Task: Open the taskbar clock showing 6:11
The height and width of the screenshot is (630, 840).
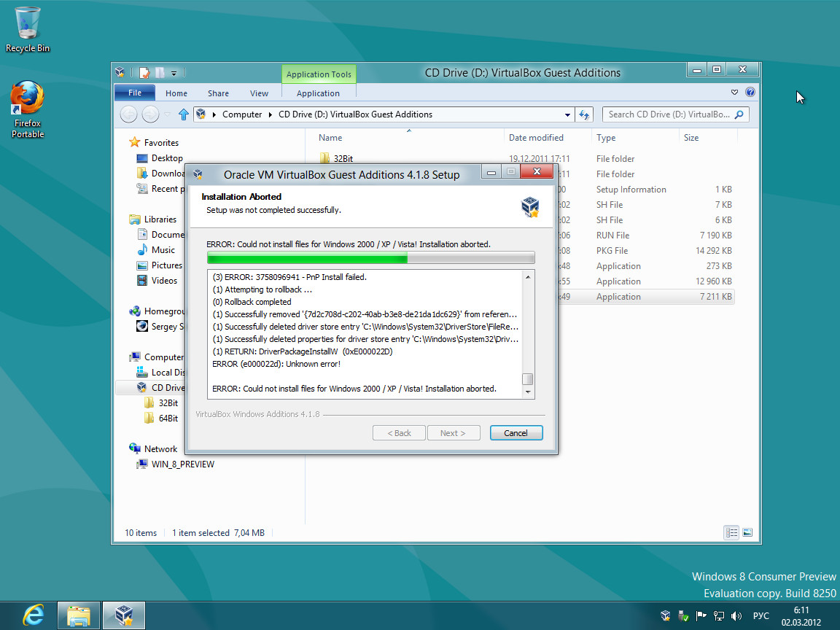Action: coord(801,616)
